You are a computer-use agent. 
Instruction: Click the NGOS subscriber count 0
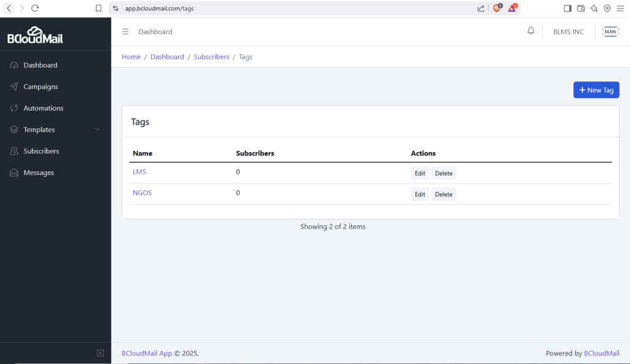238,193
